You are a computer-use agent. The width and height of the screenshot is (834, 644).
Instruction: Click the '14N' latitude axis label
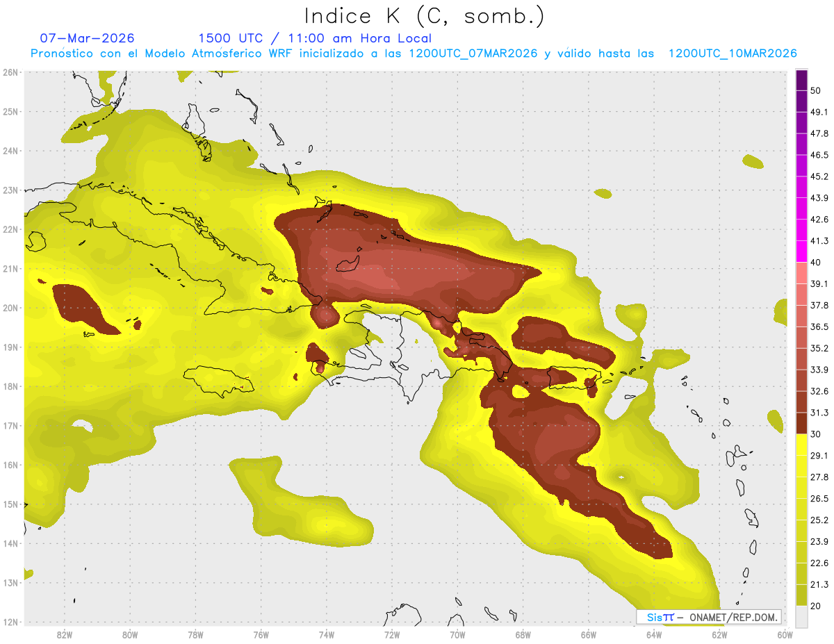click(x=10, y=543)
